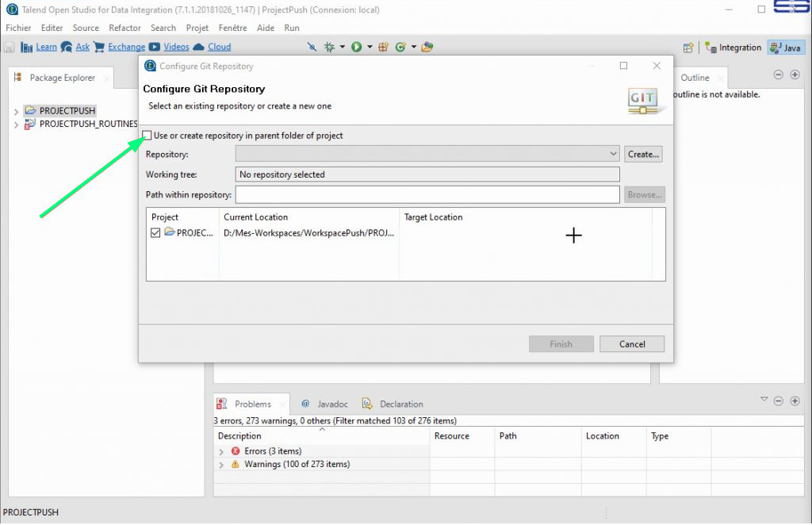
Task: Switch to the Java perspective
Action: pos(786,48)
